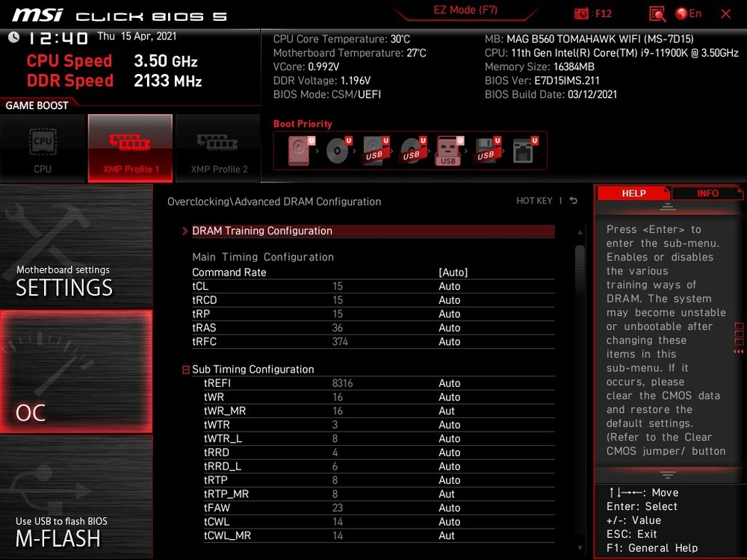Select the optical disc boot priority icon

338,151
